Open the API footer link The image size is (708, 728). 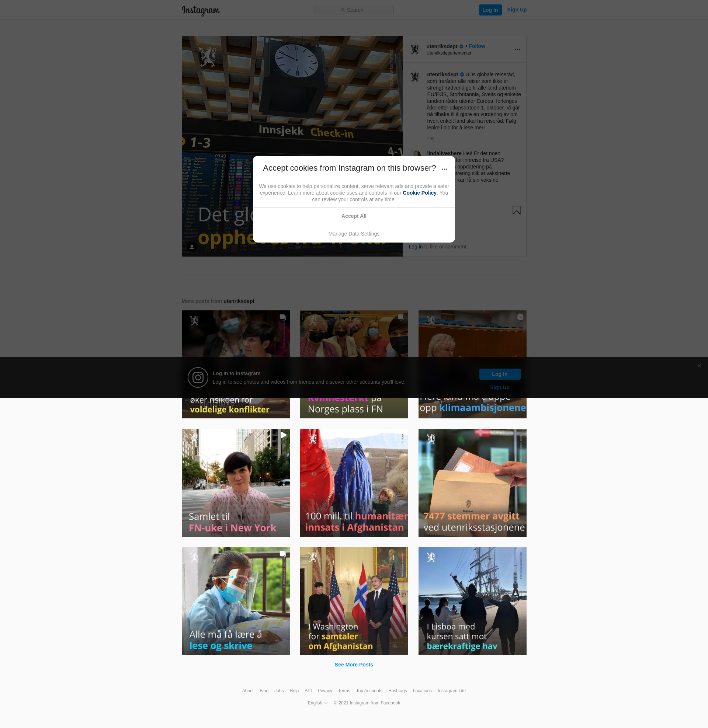tap(308, 691)
